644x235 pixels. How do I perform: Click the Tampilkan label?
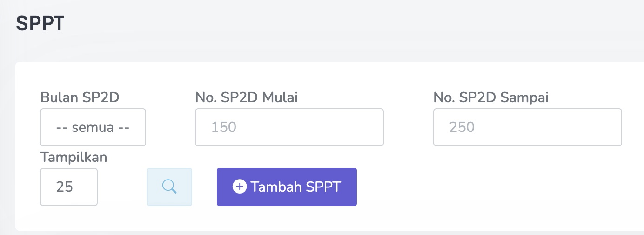(x=74, y=157)
